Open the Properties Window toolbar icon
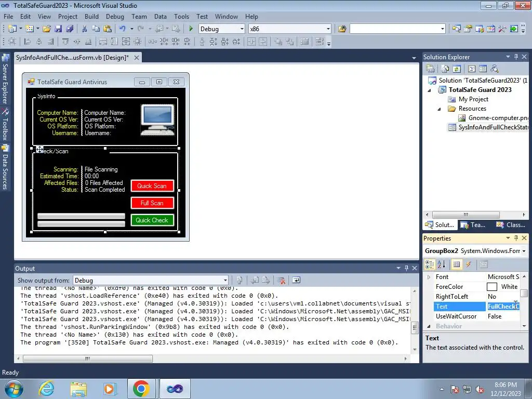The width and height of the screenshot is (532, 399). coord(468,29)
